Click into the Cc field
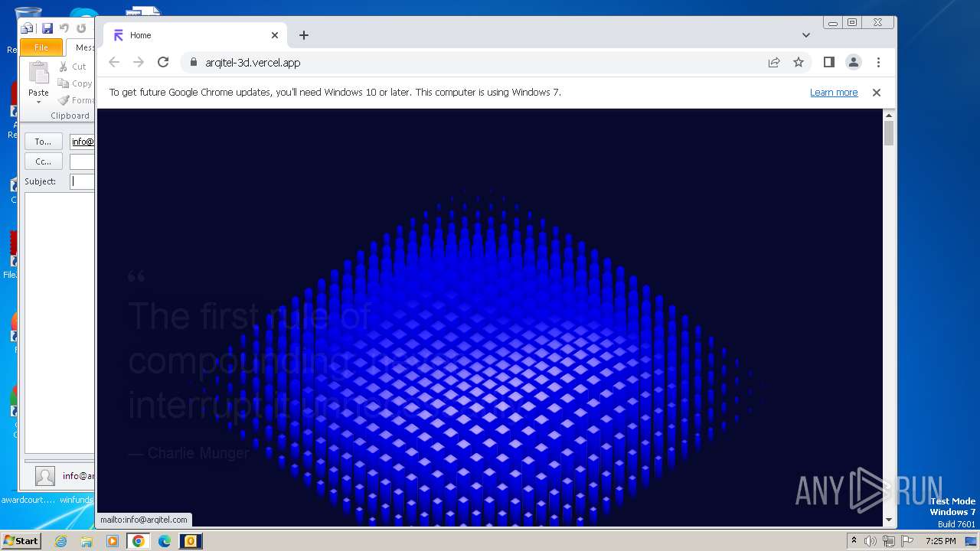Screen dimensions: 980x551 pyautogui.click(x=82, y=161)
